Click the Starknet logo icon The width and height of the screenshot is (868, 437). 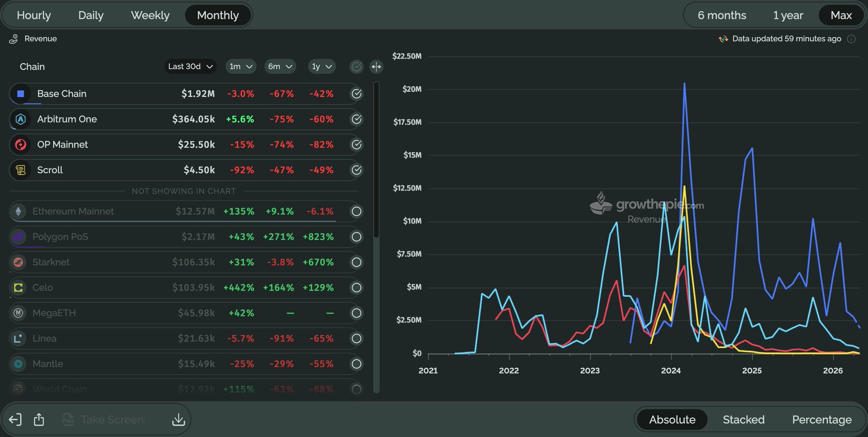(18, 262)
